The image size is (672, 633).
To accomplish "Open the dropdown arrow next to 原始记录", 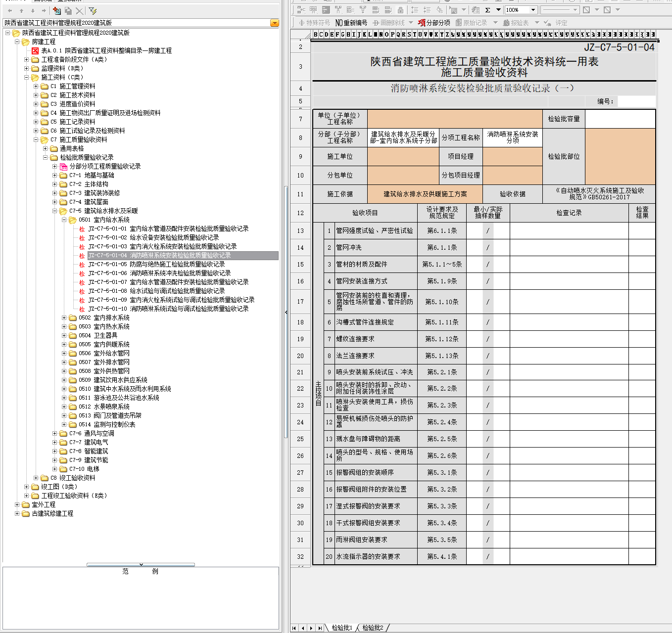I will point(495,23).
